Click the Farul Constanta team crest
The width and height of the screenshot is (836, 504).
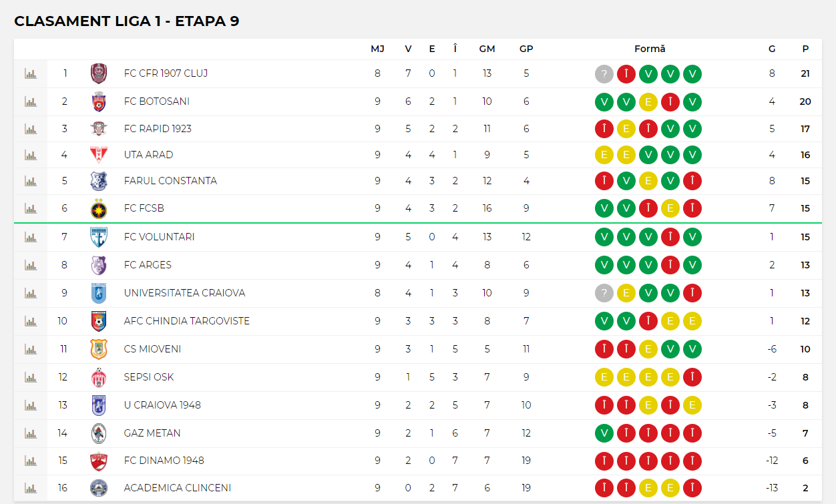pyautogui.click(x=99, y=181)
